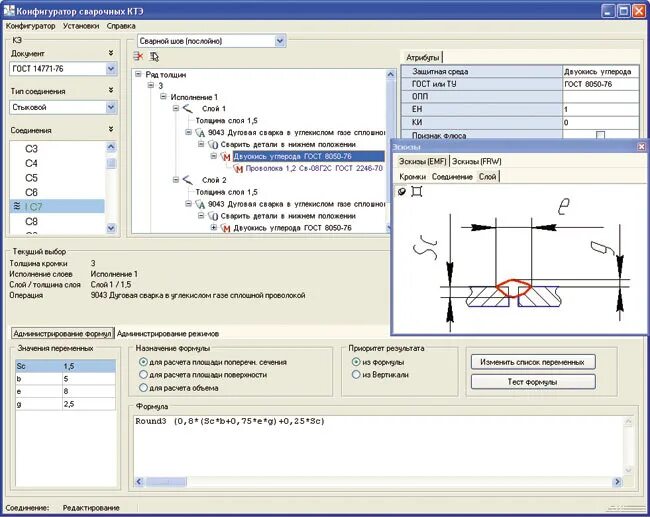The height and width of the screenshot is (517, 650).
Task: Collapse the Исполнение 1 tree node
Action: point(163,97)
